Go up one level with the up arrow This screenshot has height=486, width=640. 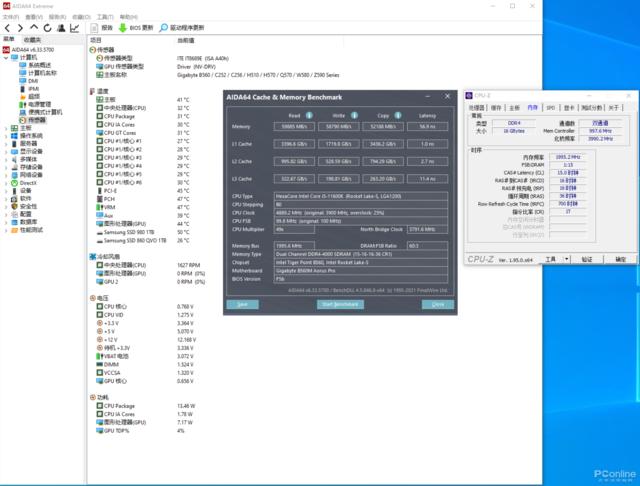[34, 28]
